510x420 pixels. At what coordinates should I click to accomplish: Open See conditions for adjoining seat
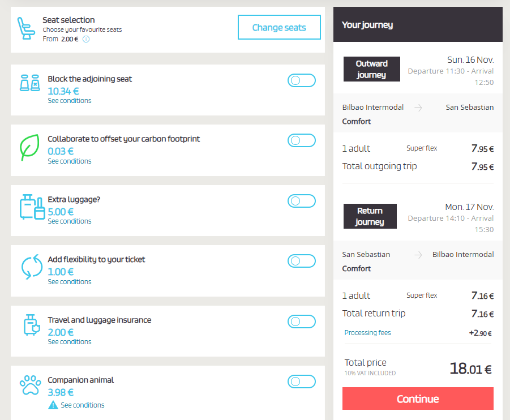[x=70, y=101]
